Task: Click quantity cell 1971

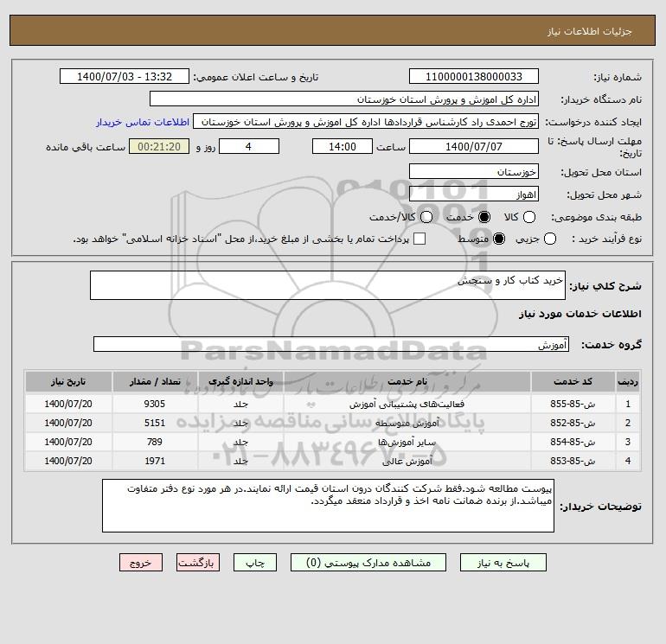Action: click(155, 461)
